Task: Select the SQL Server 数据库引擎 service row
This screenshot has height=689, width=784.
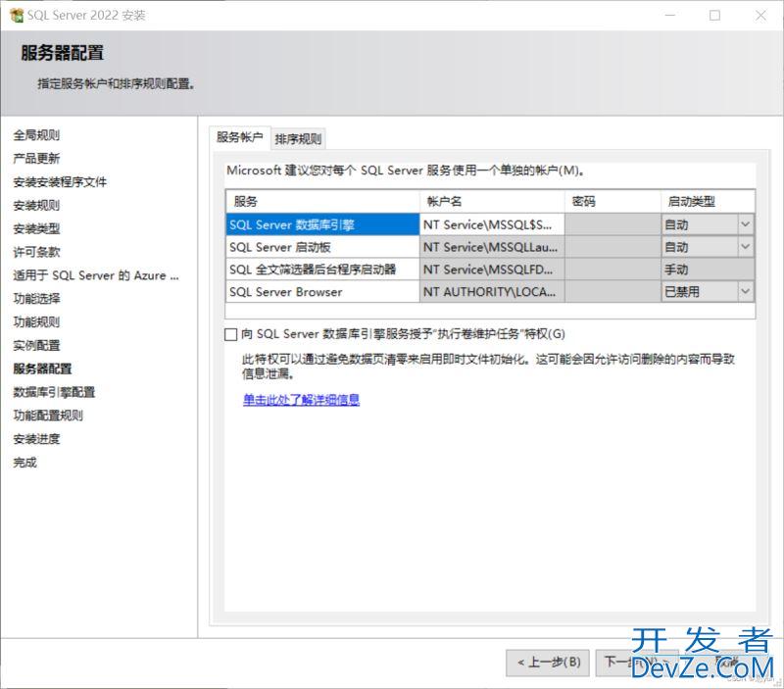Action: tap(322, 224)
